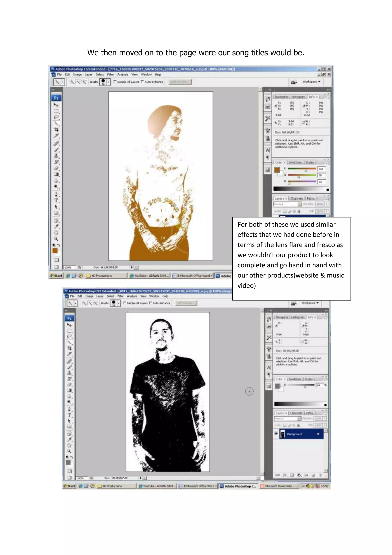The width and height of the screenshot is (392, 555).
Task: Click Subtract from selection mode in lower options bar
Action: tap(96, 303)
